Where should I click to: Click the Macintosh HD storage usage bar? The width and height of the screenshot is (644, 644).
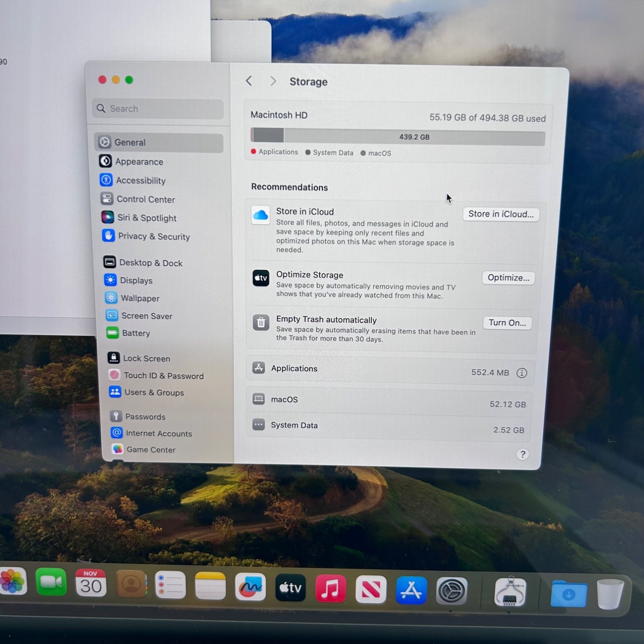(398, 137)
